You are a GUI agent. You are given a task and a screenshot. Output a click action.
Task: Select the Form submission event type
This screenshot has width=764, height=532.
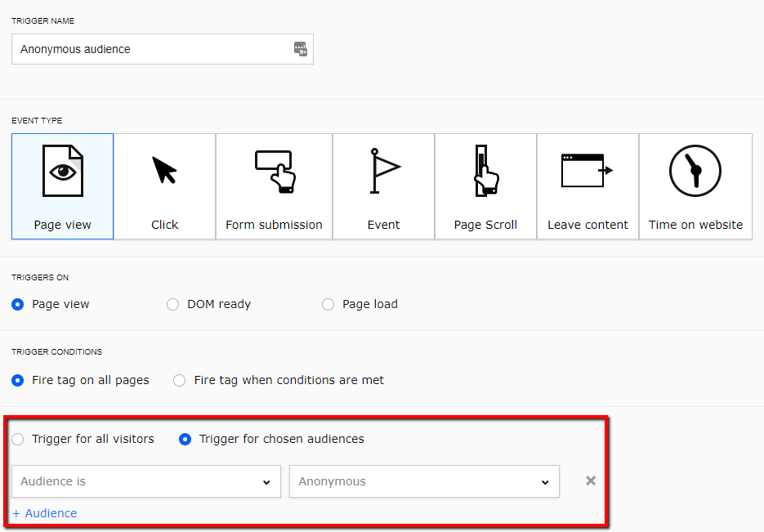click(x=274, y=186)
